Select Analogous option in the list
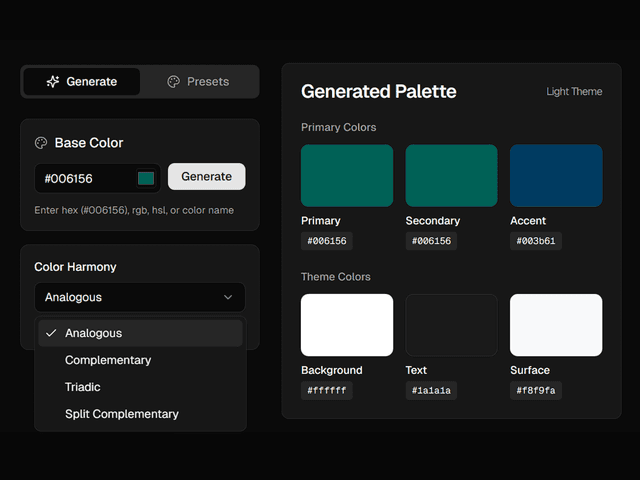 140,333
